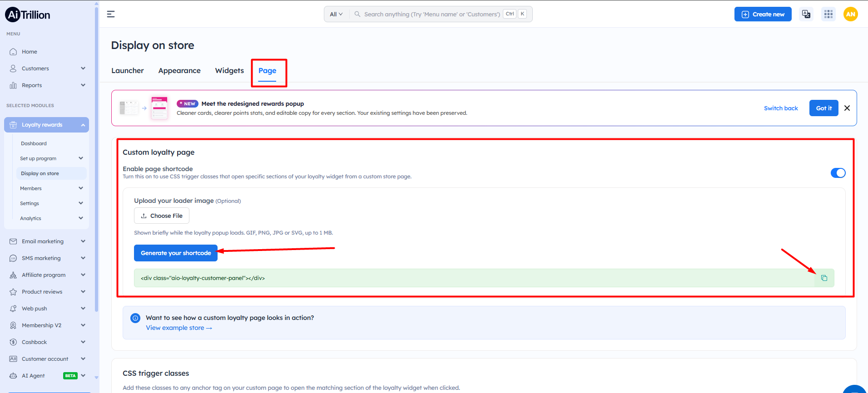Open the language translation icon

pos(806,14)
